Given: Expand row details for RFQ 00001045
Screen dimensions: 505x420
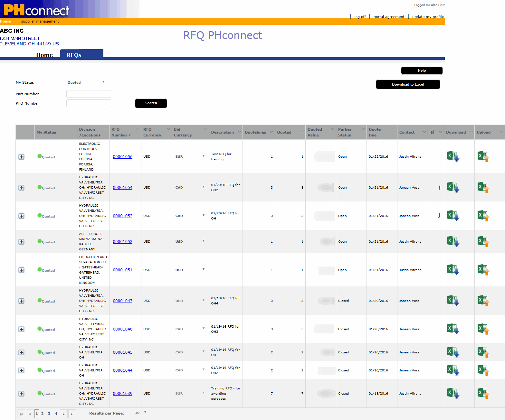Looking at the screenshot, I should 21,352.
